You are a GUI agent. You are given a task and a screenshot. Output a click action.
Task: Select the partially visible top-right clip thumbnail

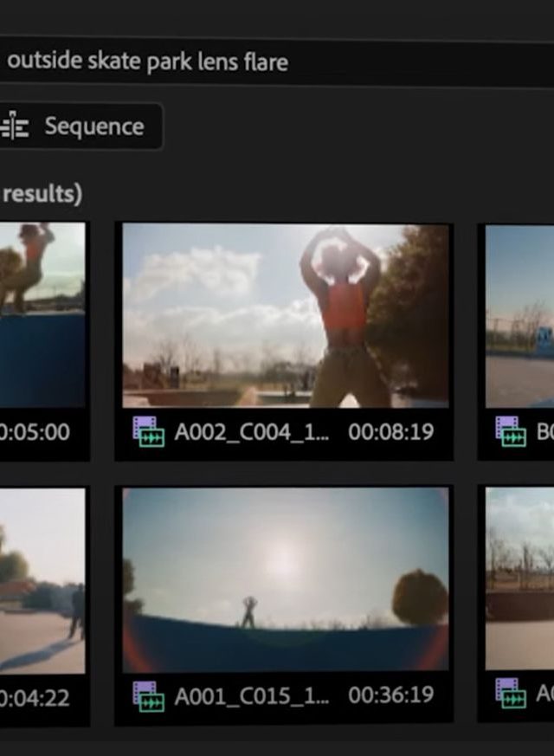pyautogui.click(x=519, y=315)
